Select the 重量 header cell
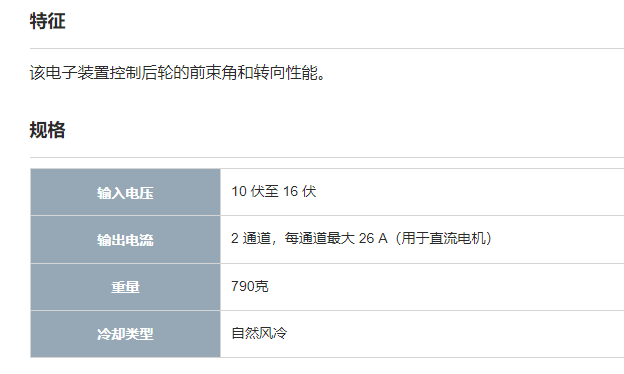Screen dimensions: 624x374 tap(125, 287)
